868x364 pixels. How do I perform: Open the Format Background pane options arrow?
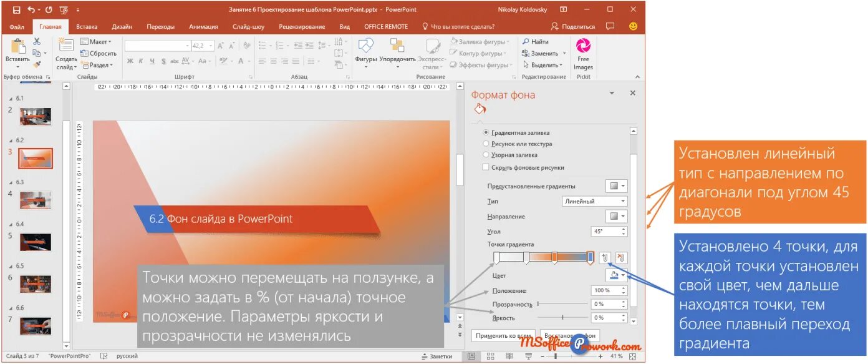click(612, 93)
